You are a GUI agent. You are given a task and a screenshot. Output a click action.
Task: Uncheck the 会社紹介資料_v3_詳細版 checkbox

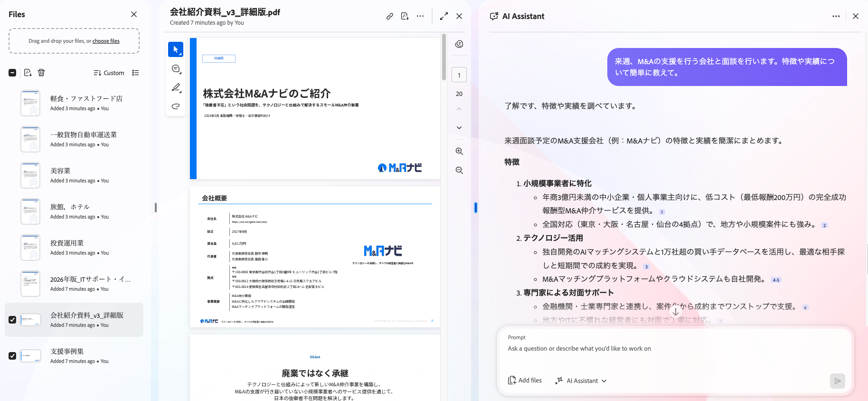pos(12,320)
